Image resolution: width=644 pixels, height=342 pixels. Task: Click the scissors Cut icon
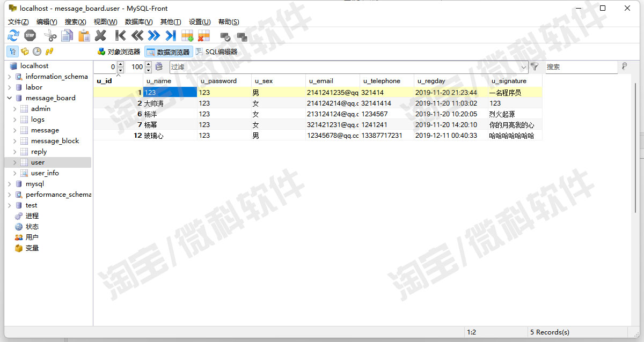[x=50, y=36]
